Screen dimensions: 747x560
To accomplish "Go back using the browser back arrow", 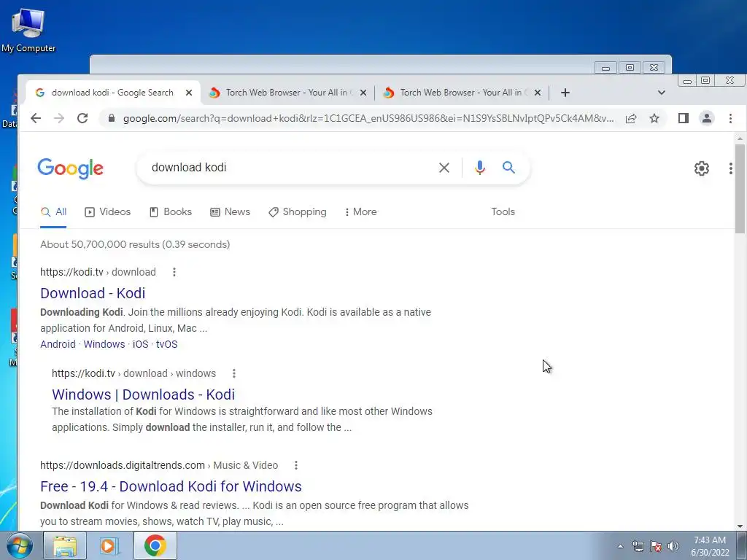I will point(36,118).
